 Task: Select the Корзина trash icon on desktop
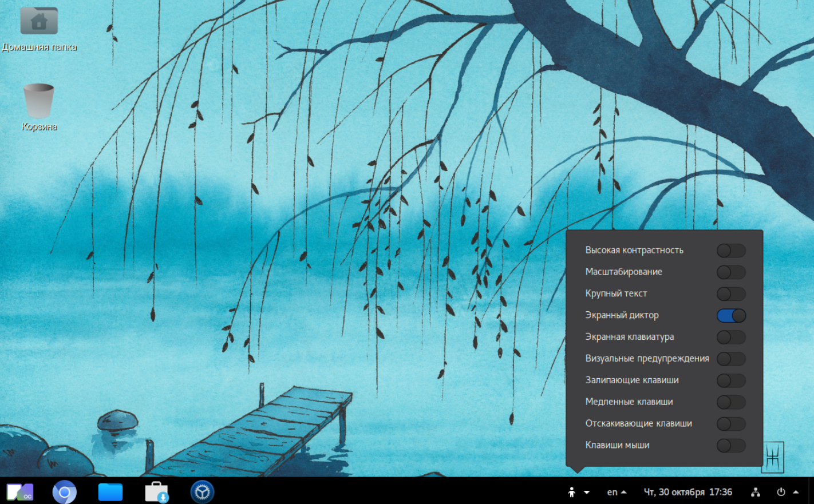pyautogui.click(x=39, y=101)
